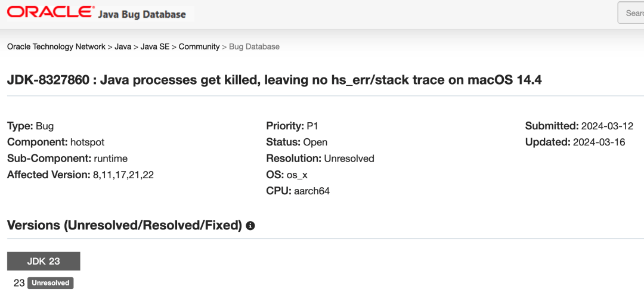Click the info icon beside Versions heading

pyautogui.click(x=250, y=226)
